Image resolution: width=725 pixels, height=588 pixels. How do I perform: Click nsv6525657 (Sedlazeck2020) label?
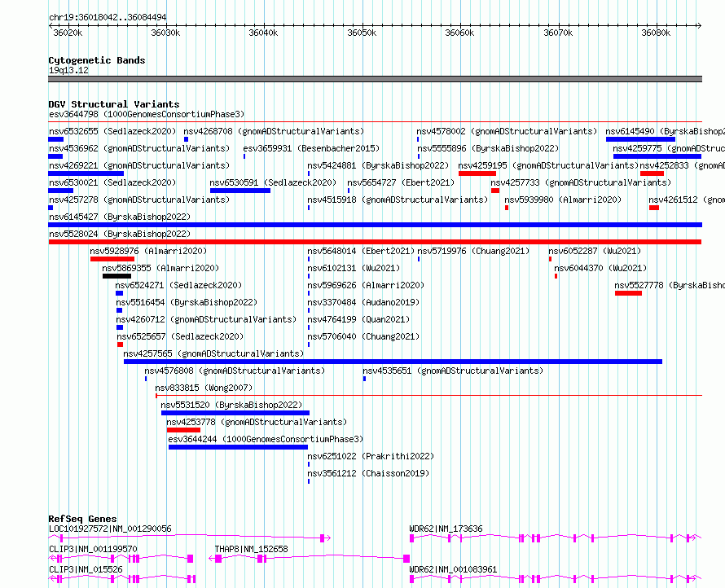click(x=180, y=336)
